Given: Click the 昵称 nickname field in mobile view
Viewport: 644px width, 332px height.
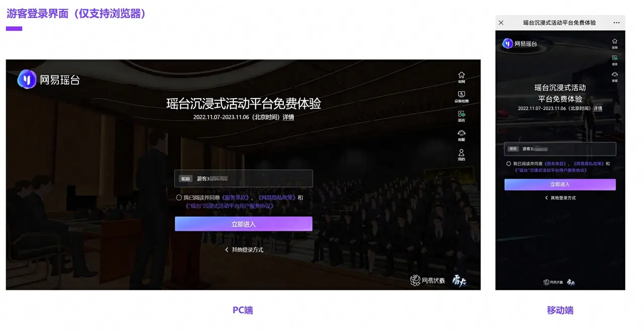Looking at the screenshot, I should 560,149.
